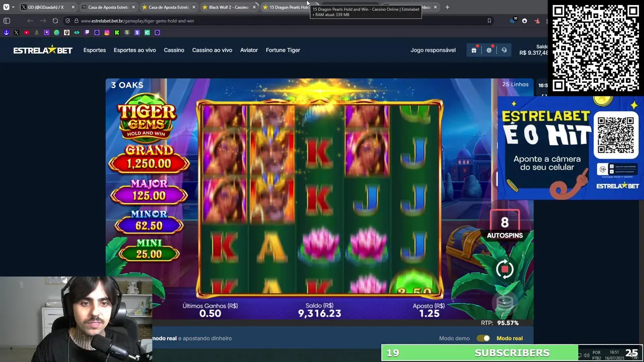Screen dimensions: 644x362
Task: Open the coin stack bet settings icon
Action: click(505, 302)
